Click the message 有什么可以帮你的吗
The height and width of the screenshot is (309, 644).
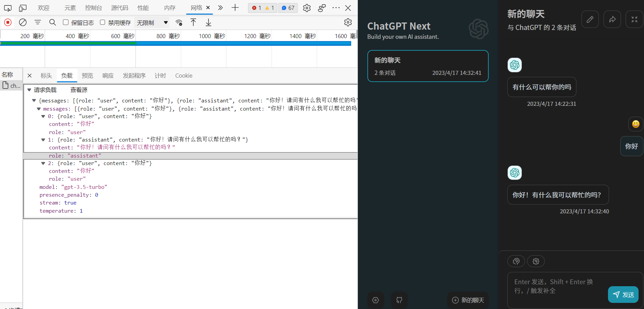coord(542,87)
